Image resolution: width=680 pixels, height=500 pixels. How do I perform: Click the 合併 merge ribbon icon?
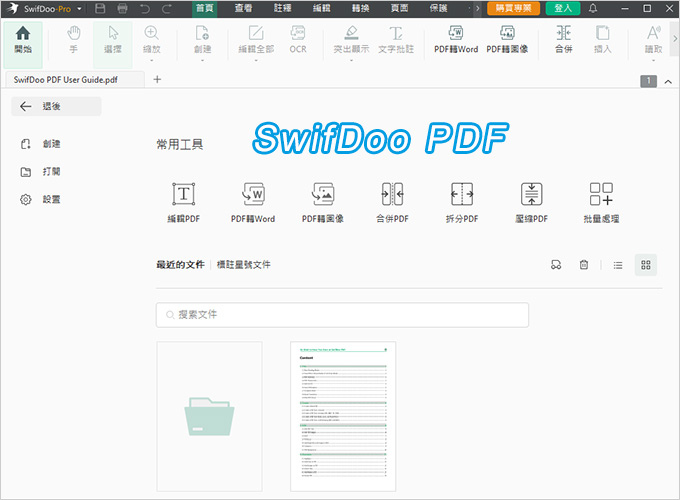[x=563, y=40]
